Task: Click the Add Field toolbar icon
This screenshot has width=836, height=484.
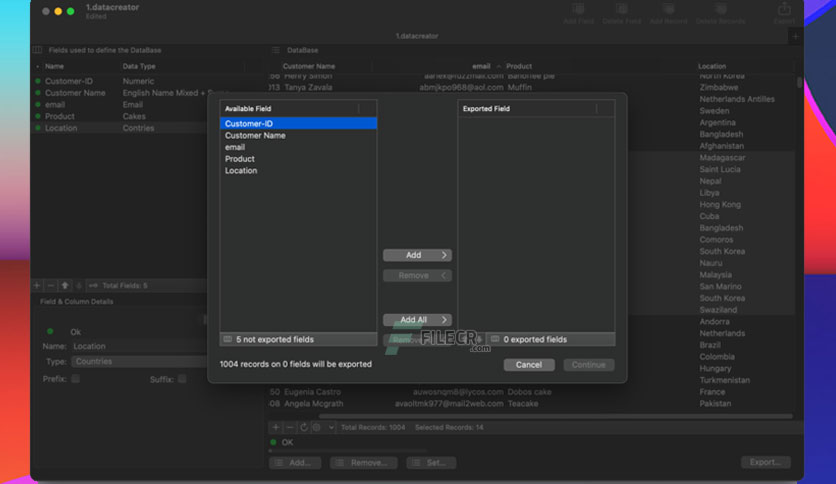Action: pyautogui.click(x=578, y=9)
